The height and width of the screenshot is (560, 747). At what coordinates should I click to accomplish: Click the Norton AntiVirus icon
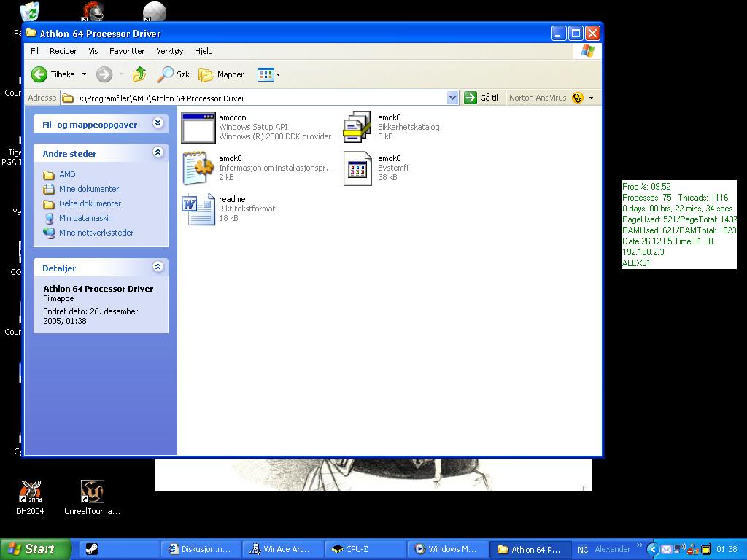click(x=578, y=98)
